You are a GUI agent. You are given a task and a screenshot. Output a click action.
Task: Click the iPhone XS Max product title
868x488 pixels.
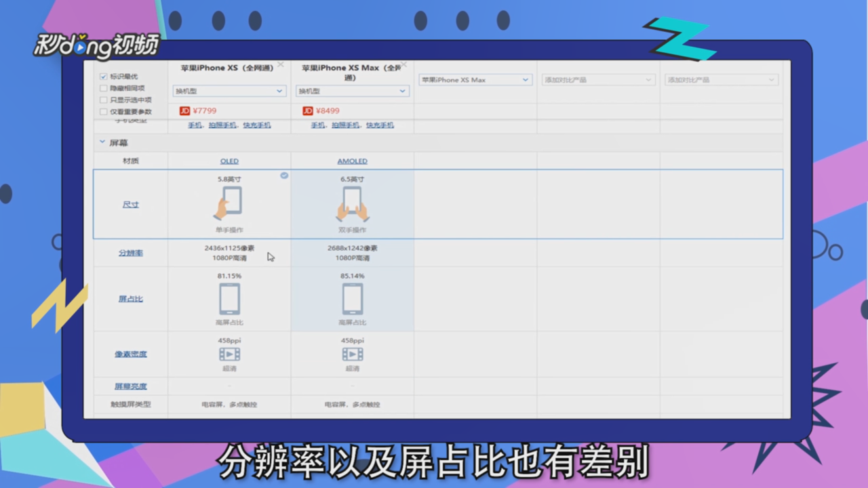pyautogui.click(x=351, y=73)
